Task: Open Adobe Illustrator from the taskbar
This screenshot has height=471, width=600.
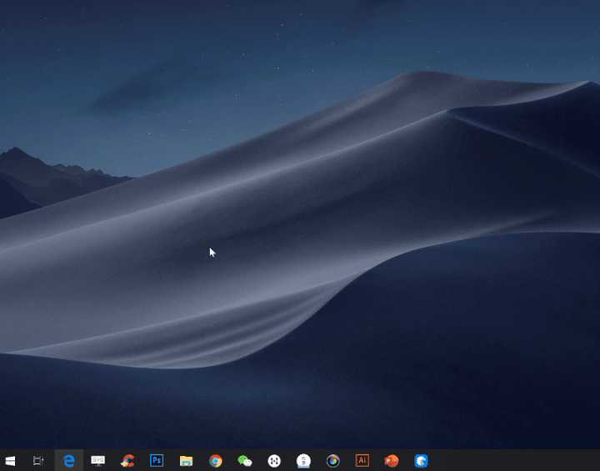Action: tap(362, 460)
